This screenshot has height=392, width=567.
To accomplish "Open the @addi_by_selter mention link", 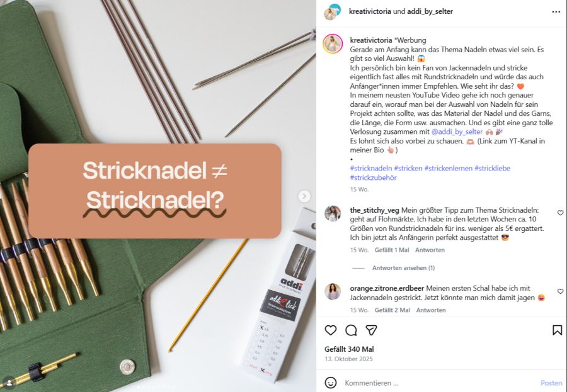I will (x=457, y=132).
